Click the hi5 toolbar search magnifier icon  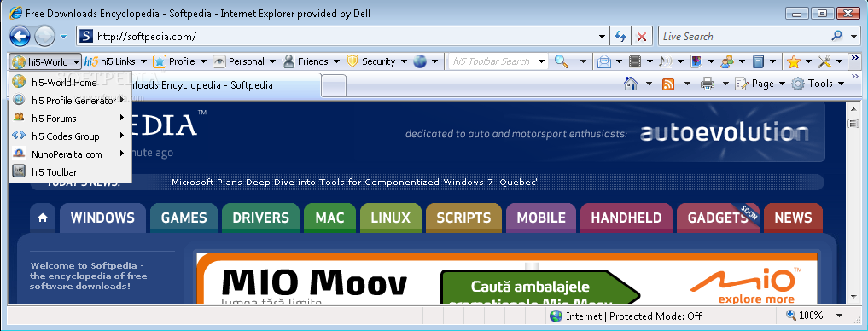(562, 61)
